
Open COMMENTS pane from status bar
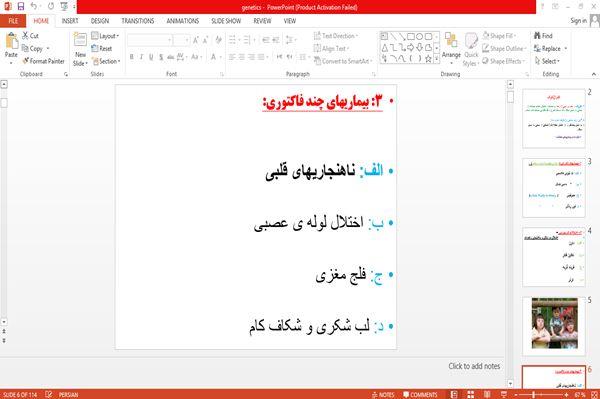tap(420, 394)
